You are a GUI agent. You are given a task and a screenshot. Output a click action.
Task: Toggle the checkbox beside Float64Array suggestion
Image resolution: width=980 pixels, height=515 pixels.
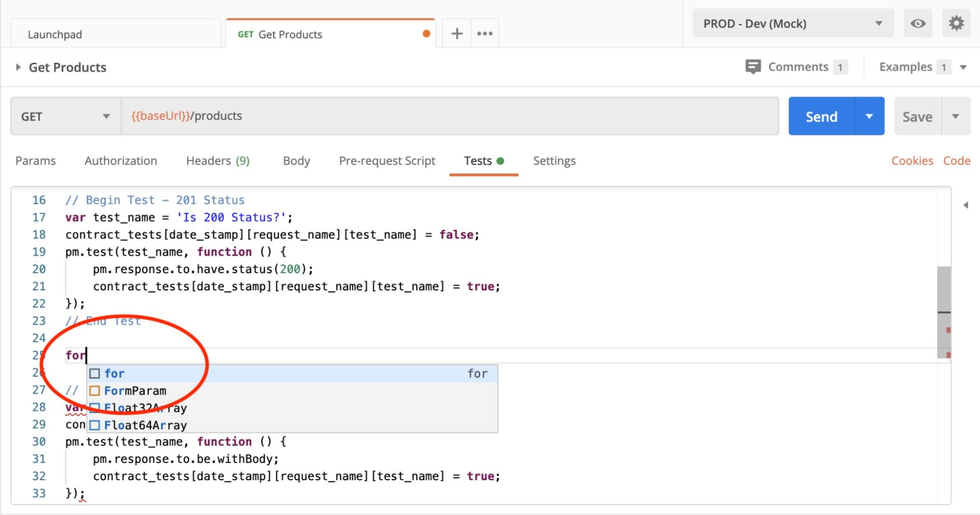coord(94,425)
